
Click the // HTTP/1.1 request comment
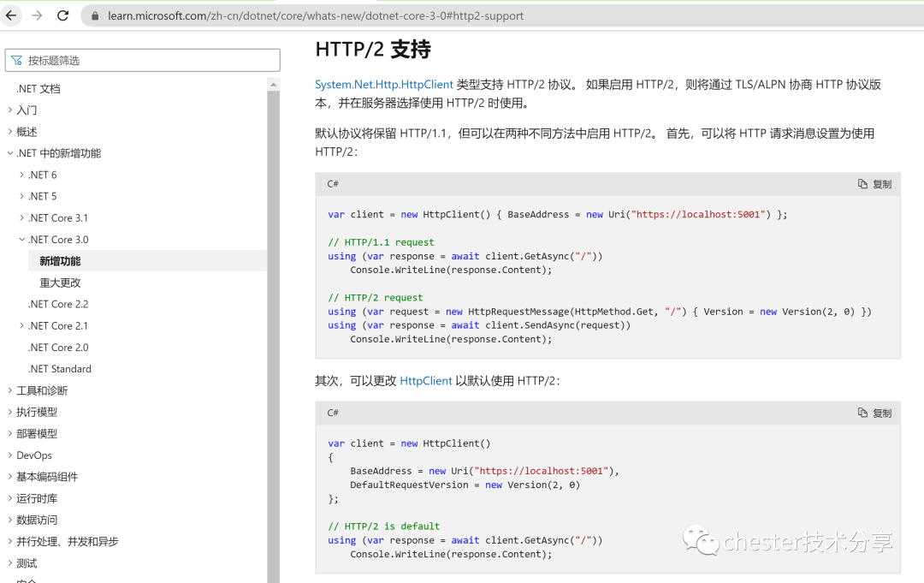click(381, 242)
